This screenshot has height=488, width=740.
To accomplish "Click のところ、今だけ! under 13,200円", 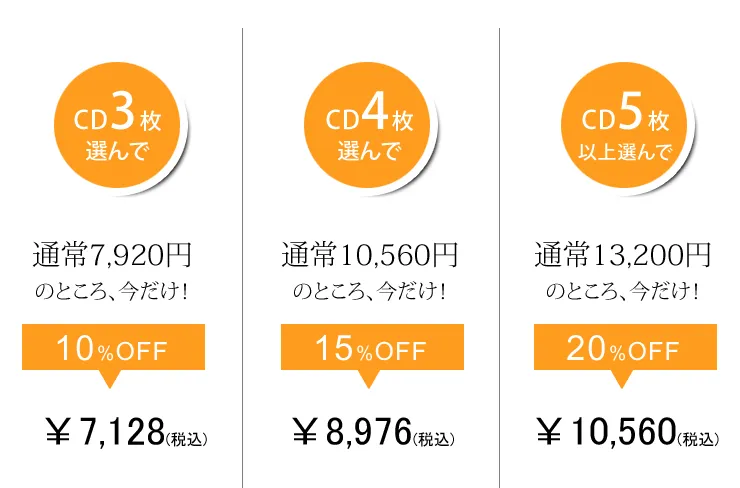I will tap(622, 291).
